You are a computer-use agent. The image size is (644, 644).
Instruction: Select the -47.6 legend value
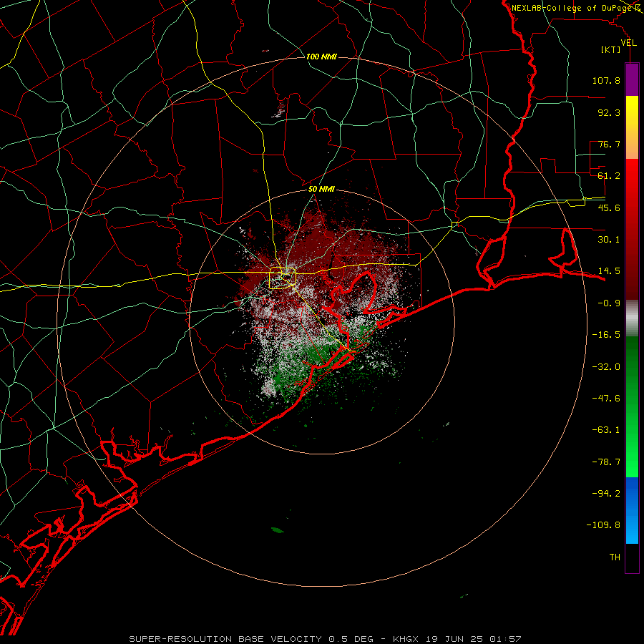pyautogui.click(x=606, y=399)
